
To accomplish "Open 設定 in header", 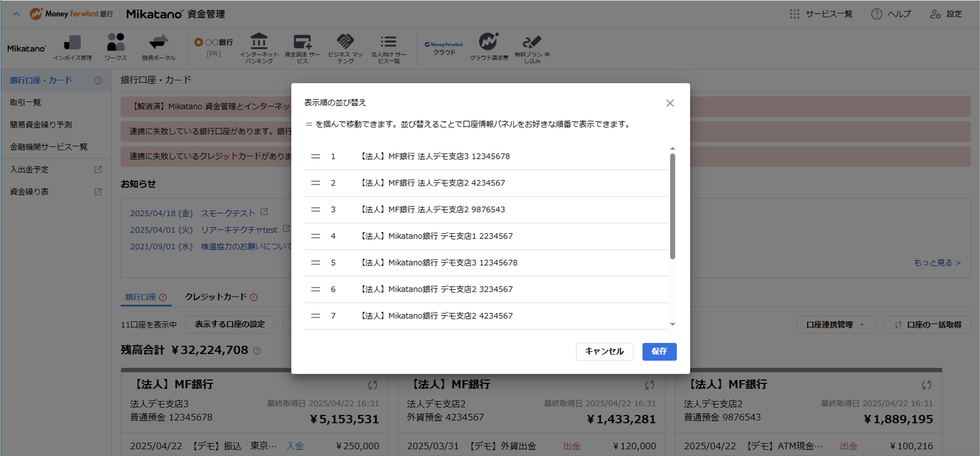I will (x=946, y=14).
